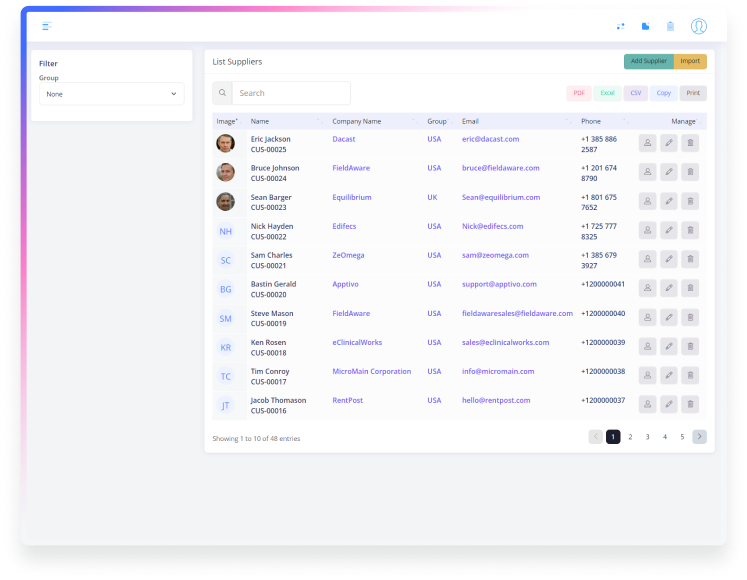
Task: Open the document icon in top bar
Action: coord(646,26)
